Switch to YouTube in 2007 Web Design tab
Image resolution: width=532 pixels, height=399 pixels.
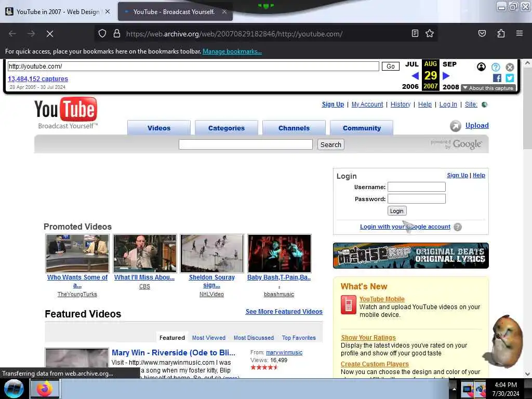58,11
